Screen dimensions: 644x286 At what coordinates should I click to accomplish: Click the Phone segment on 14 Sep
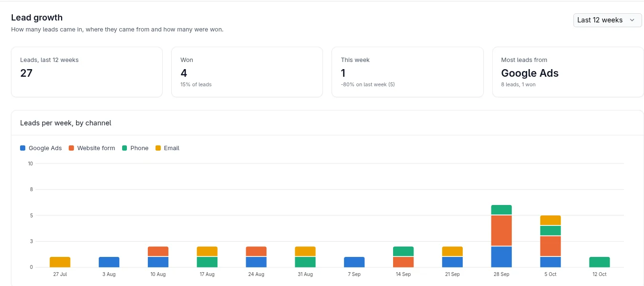coord(404,251)
